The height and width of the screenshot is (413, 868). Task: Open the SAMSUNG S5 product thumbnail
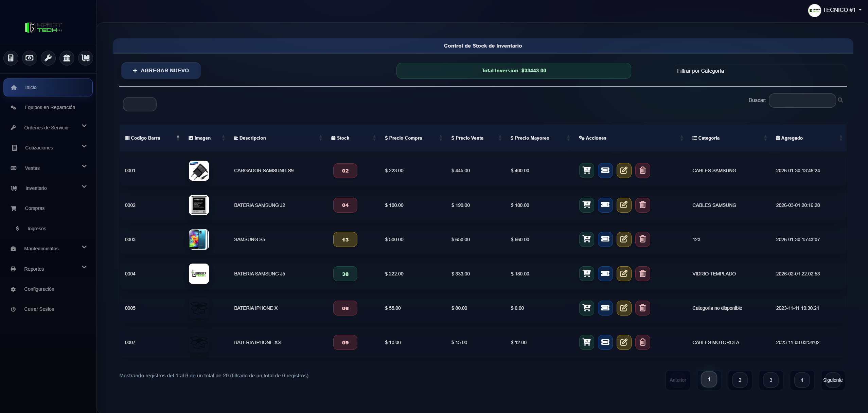(199, 239)
